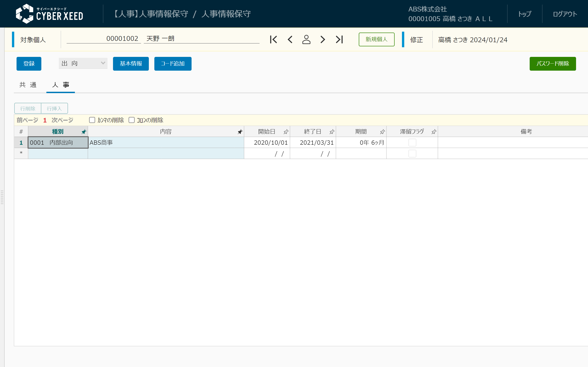
Task: Click the 開始日 column sort icon
Action: pyautogui.click(x=285, y=131)
